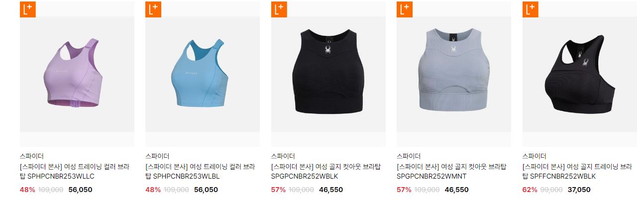
Task: Open the black golf training bra image
Action: tap(580, 74)
